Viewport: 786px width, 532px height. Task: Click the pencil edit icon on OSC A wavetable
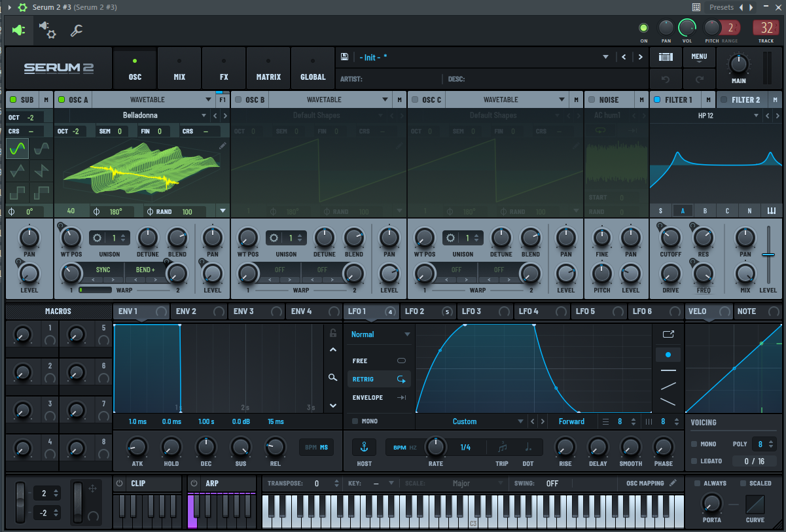pyautogui.click(x=223, y=145)
